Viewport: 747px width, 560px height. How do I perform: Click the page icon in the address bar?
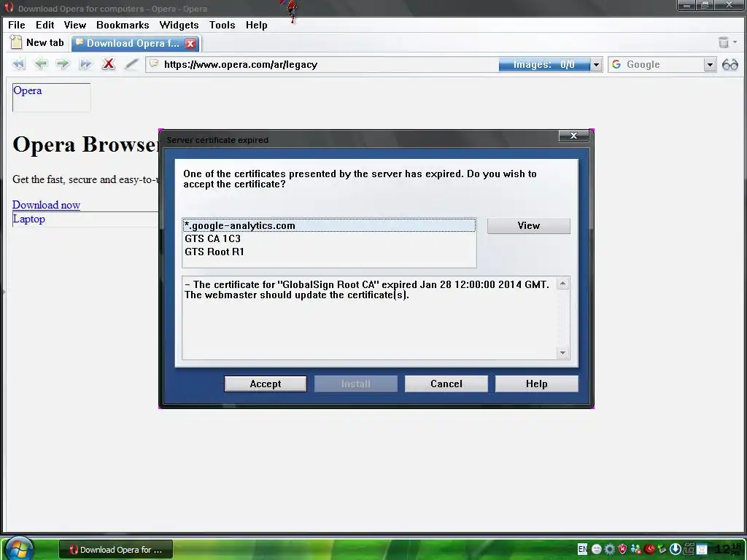pyautogui.click(x=153, y=64)
